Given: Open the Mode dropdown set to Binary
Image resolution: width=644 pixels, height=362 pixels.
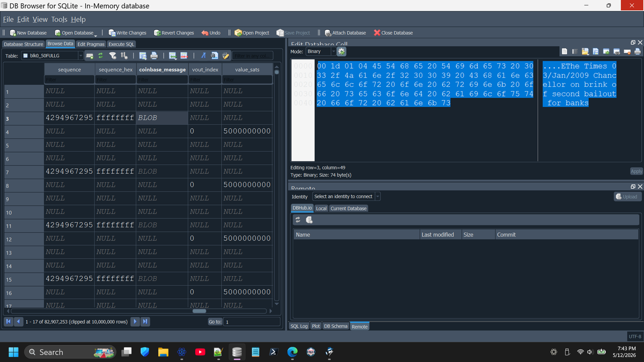Looking at the screenshot, I should pos(320,51).
